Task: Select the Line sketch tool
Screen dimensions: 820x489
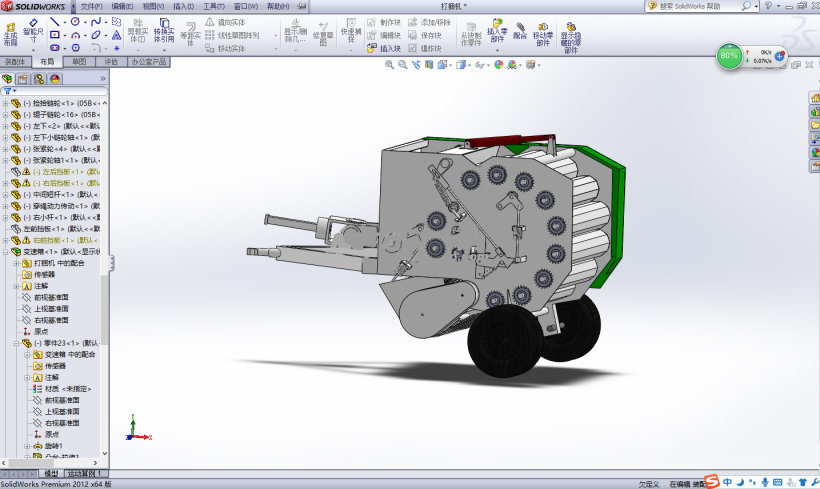Action: 54,21
